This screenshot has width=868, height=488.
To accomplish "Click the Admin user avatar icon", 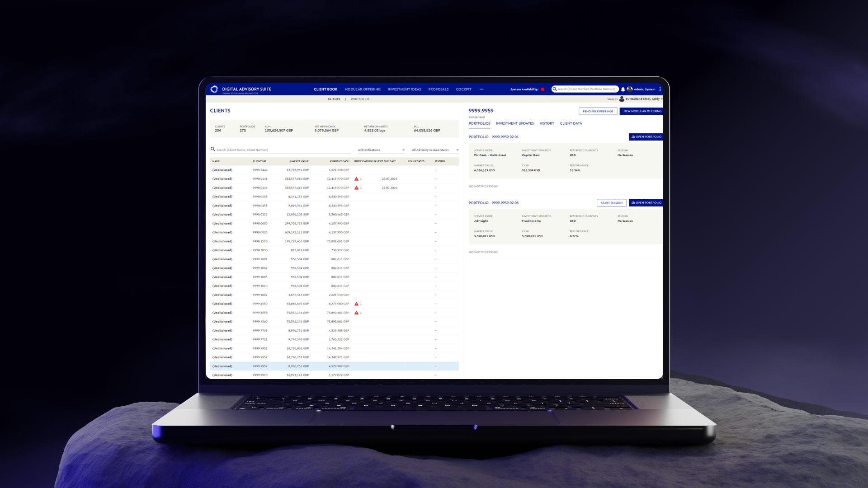I will point(630,89).
